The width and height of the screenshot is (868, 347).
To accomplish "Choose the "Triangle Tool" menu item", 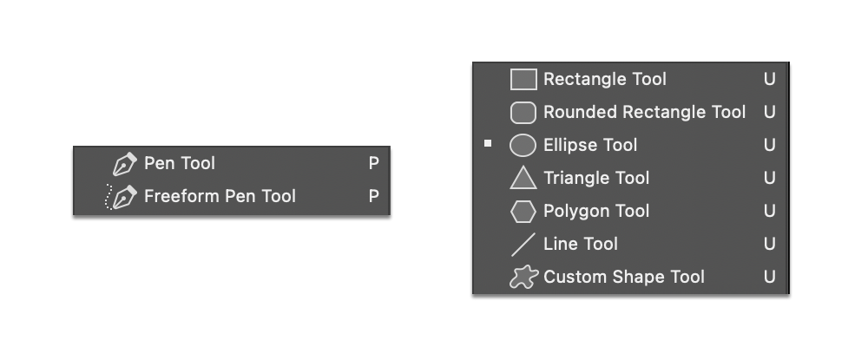I will tap(596, 178).
